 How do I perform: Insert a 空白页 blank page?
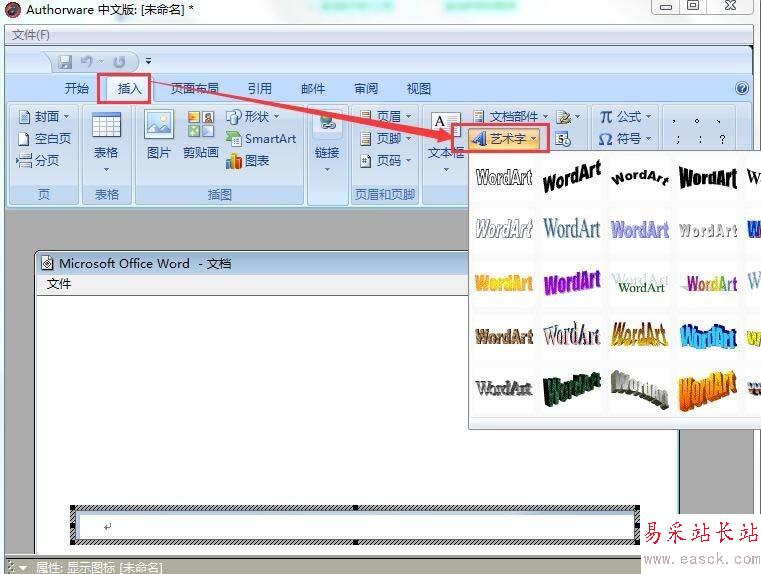(x=44, y=139)
